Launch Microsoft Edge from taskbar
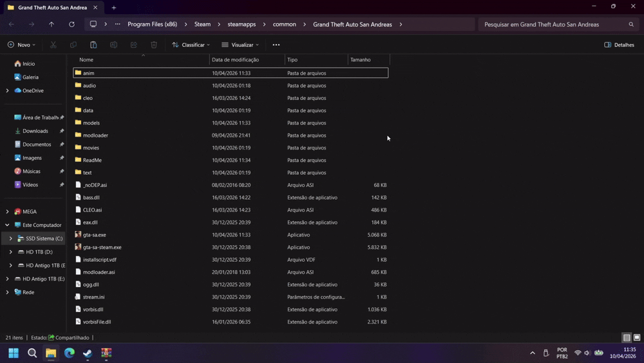The width and height of the screenshot is (644, 363). [70, 353]
